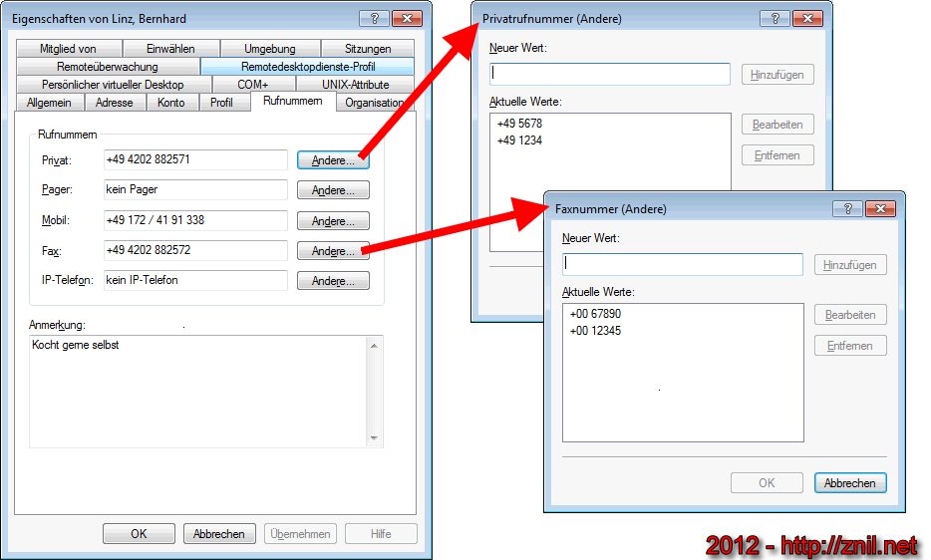Screen dimensions: 931x560
Task: Click into the Pager number field
Action: (194, 189)
